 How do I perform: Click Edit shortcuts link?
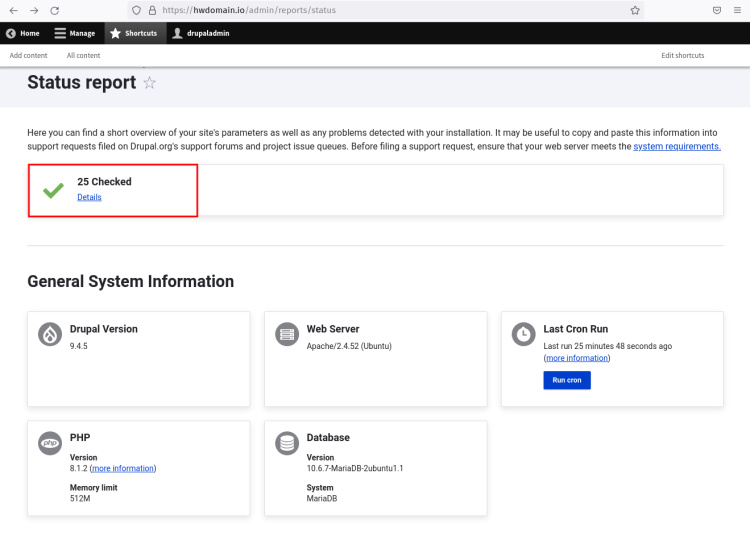(682, 55)
